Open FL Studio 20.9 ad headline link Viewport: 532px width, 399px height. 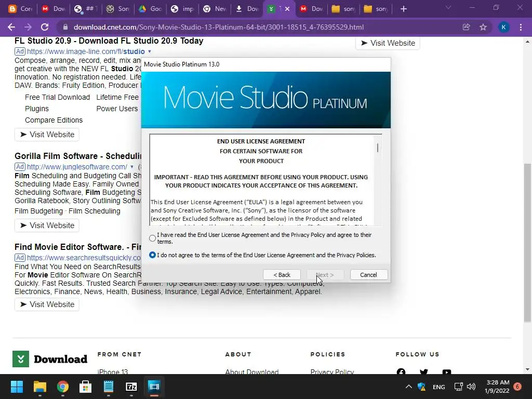point(109,41)
